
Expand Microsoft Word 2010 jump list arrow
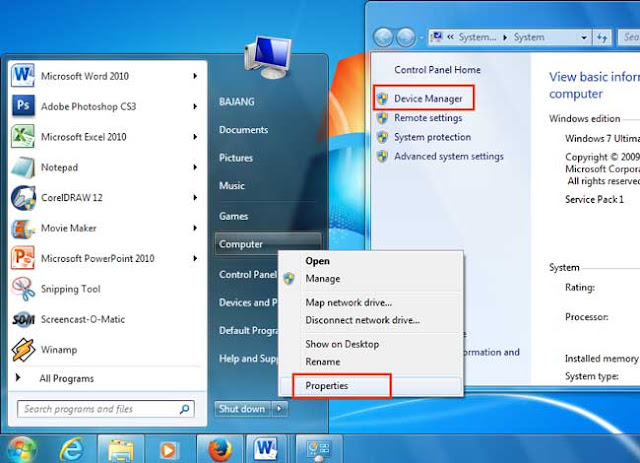(195, 76)
